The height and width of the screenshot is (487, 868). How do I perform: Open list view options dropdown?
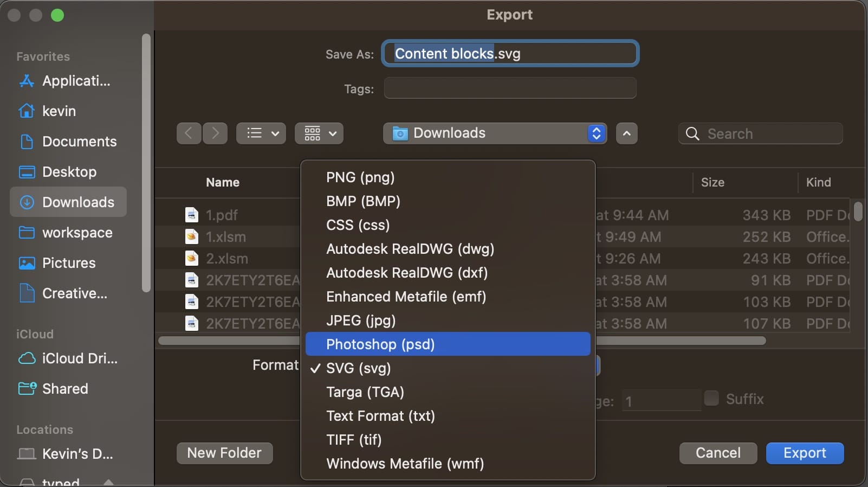pyautogui.click(x=261, y=133)
